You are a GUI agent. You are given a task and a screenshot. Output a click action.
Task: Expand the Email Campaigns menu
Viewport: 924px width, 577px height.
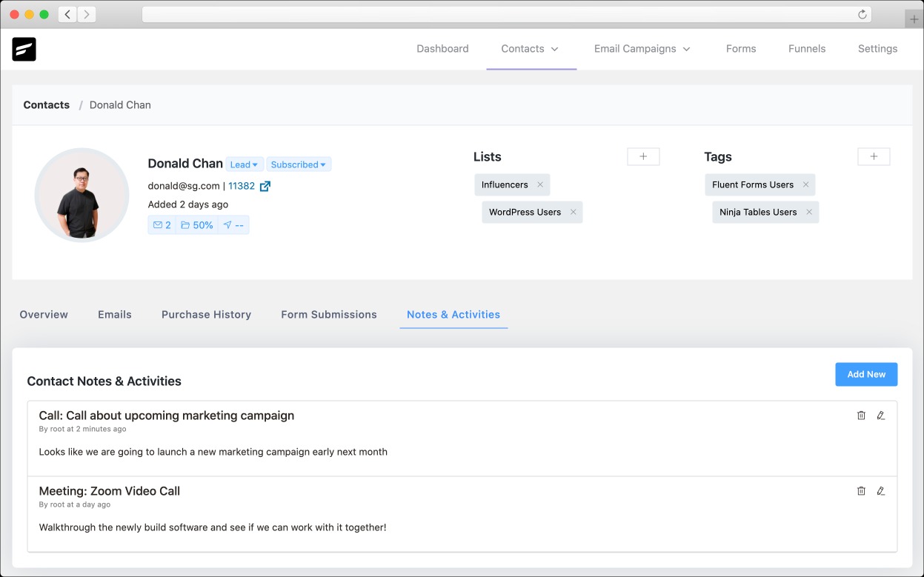coord(642,49)
